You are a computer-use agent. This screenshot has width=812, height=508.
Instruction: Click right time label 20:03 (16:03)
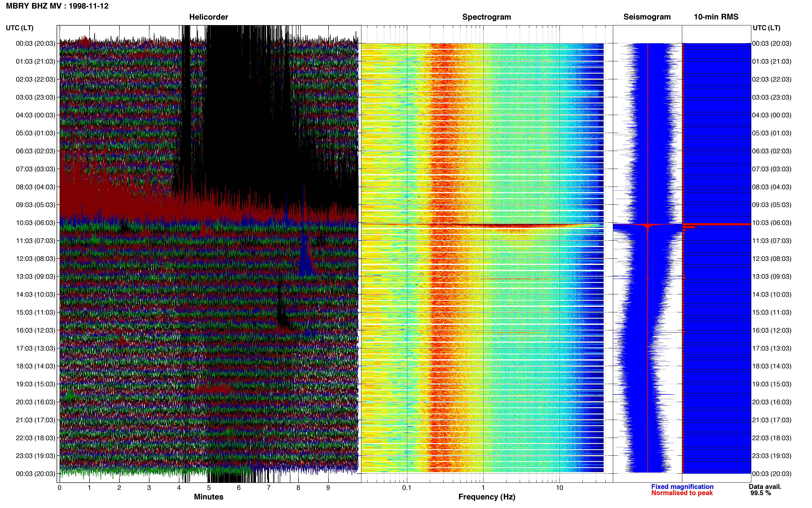click(x=772, y=402)
